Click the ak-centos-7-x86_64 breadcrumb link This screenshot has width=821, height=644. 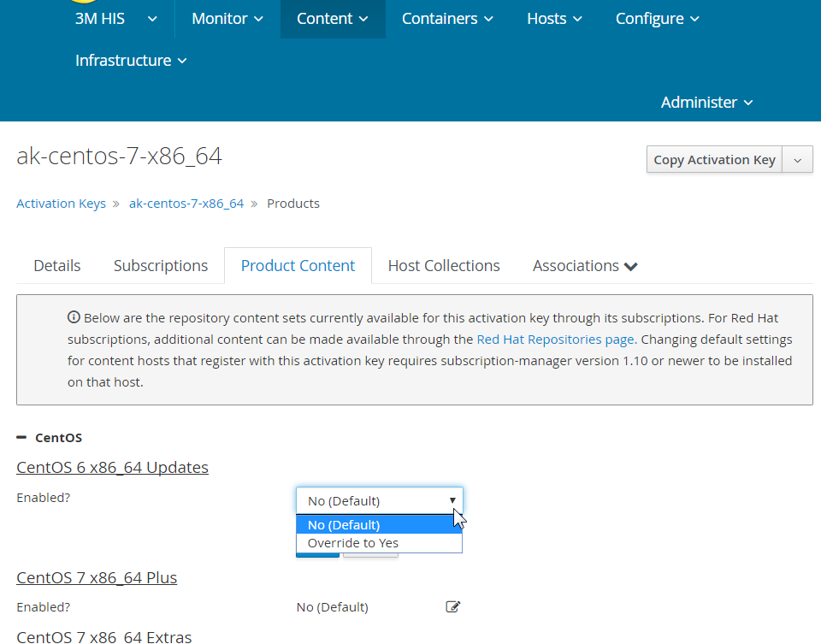186,204
